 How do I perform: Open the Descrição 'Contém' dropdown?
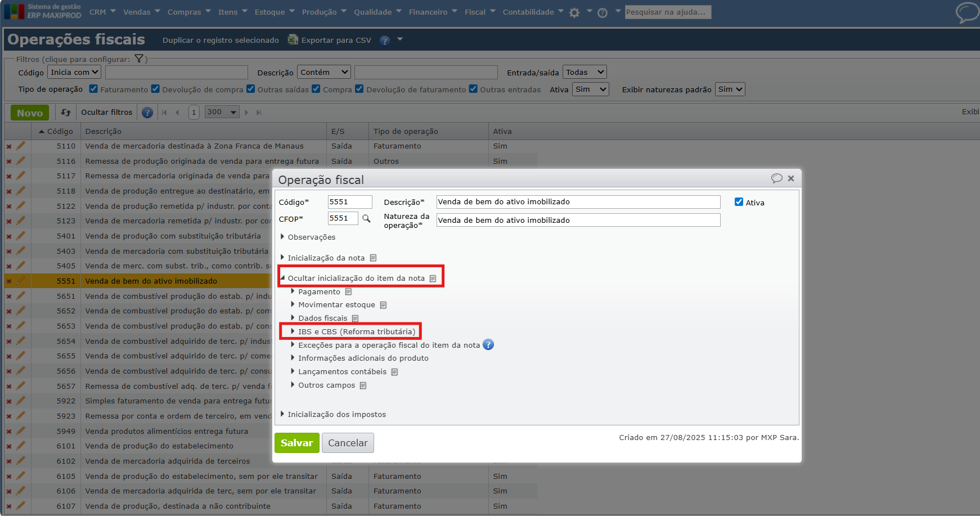pyautogui.click(x=324, y=72)
